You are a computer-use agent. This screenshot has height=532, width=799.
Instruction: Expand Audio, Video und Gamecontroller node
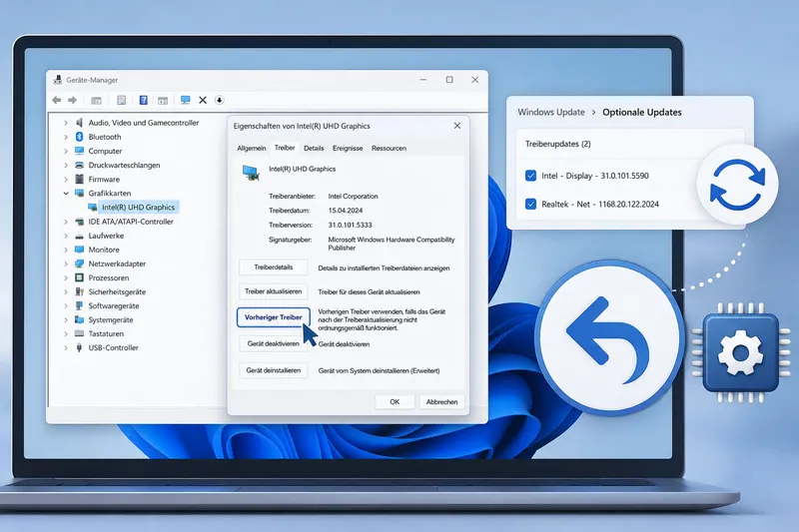pos(66,123)
